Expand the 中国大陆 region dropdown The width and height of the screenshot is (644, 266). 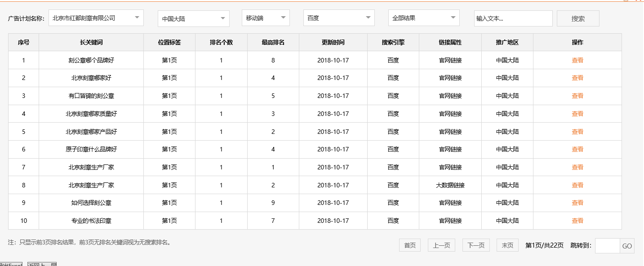tap(193, 18)
